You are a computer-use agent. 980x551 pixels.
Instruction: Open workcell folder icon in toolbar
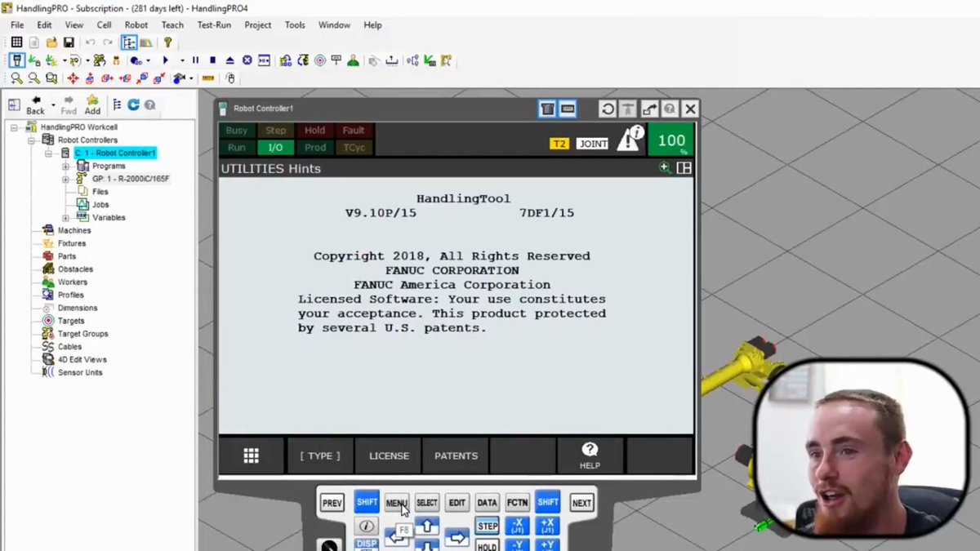click(51, 42)
